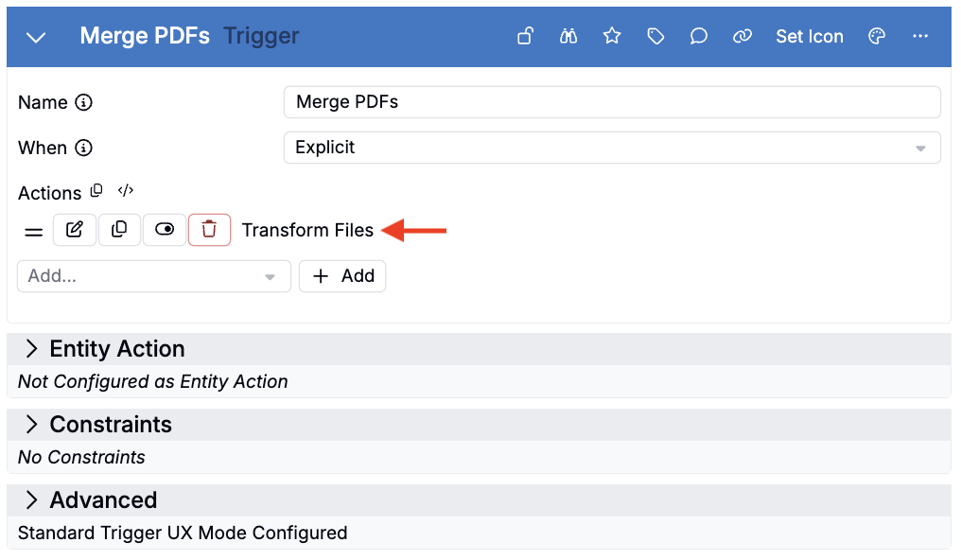Click the Set Icon button
Screen dimensions: 961x560
(809, 37)
